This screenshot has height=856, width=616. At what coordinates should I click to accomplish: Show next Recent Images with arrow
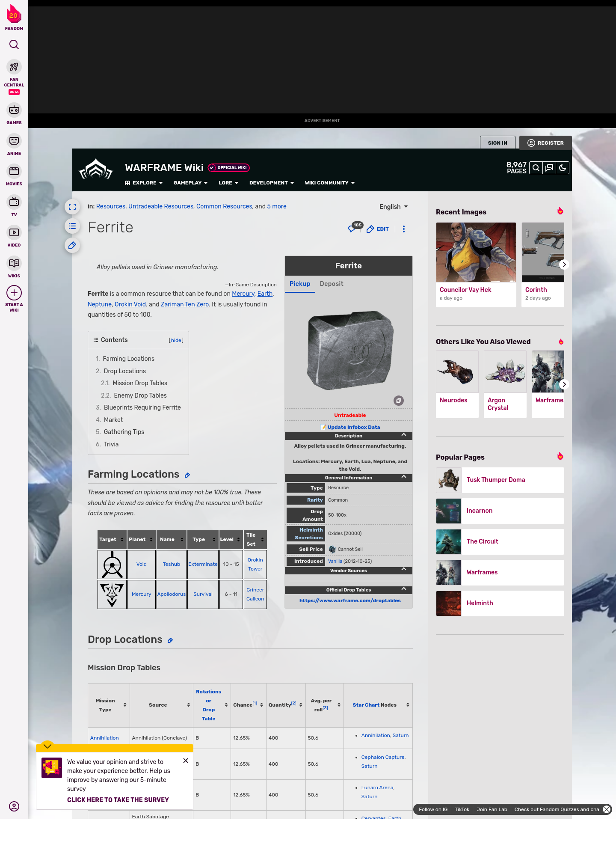click(x=564, y=265)
